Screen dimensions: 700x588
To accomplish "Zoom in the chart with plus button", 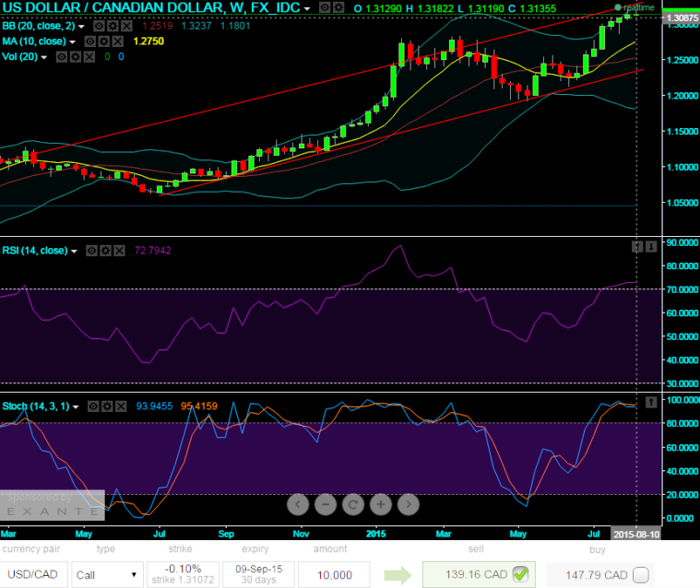I will coord(381,504).
